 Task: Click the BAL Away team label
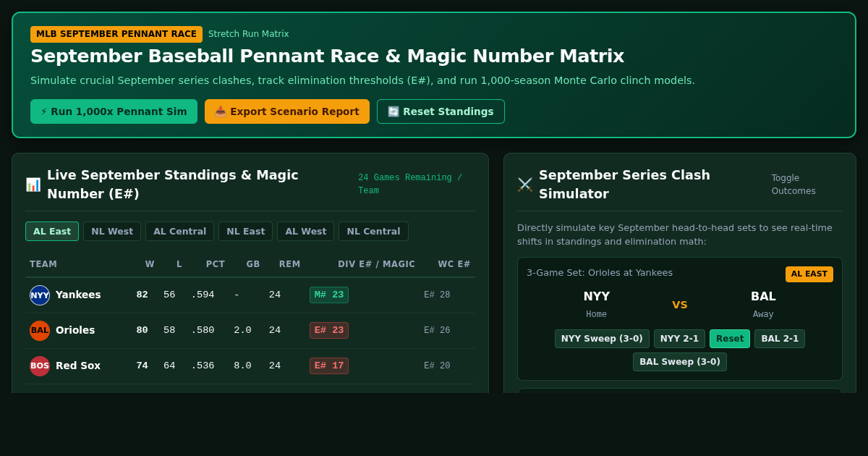[x=763, y=305]
